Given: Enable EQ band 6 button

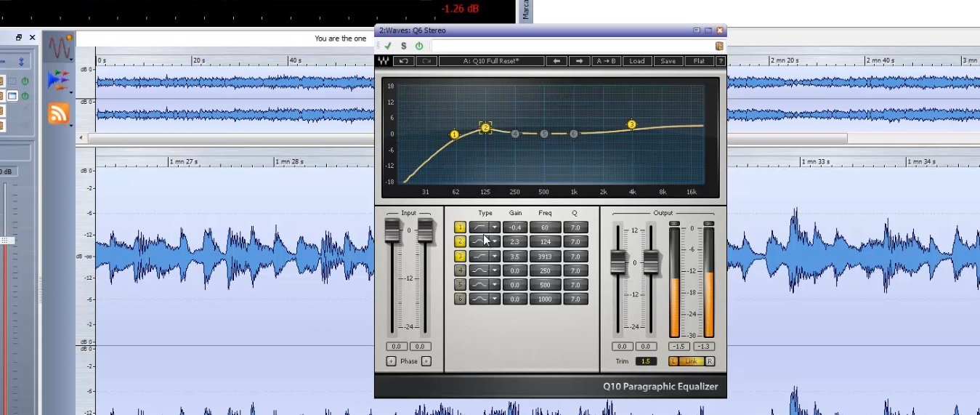Looking at the screenshot, I should (x=460, y=299).
